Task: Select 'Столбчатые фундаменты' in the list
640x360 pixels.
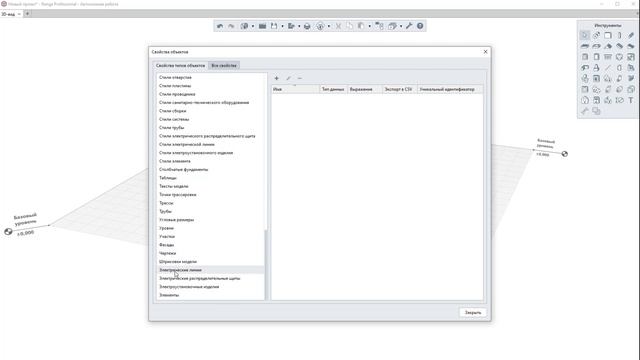Action: click(x=183, y=169)
